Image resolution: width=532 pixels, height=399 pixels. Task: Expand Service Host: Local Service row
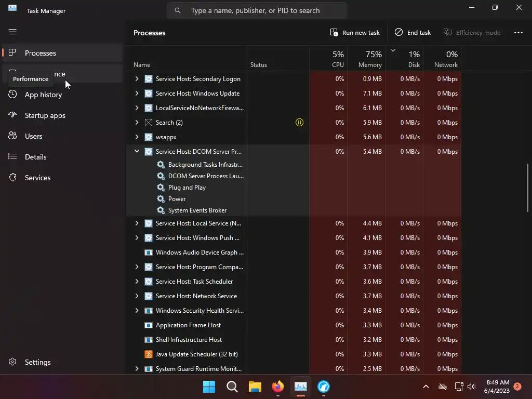(x=137, y=223)
